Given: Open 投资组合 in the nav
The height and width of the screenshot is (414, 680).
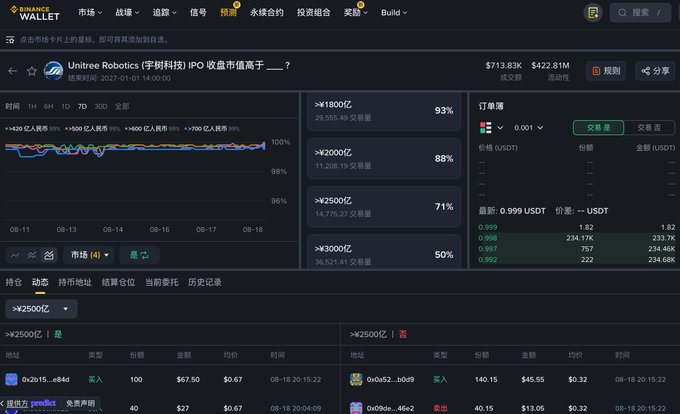Looking at the screenshot, I should 314,13.
